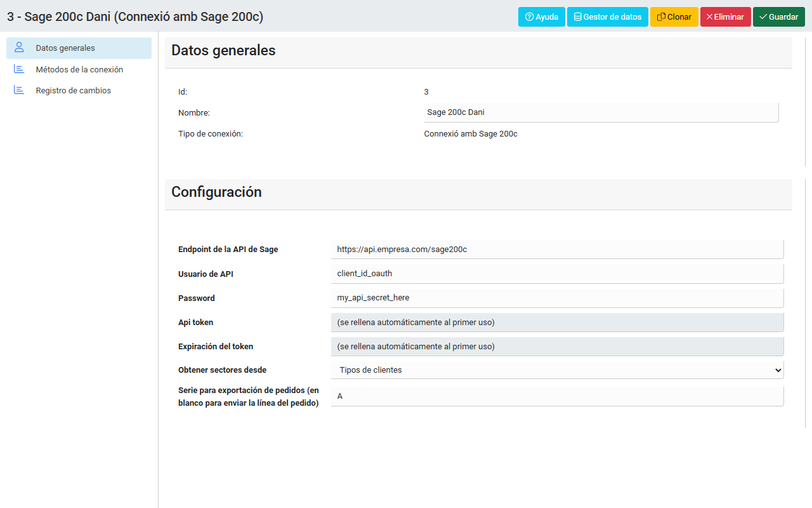The width and height of the screenshot is (812, 508).
Task: Open Gestor de datos
Action: (x=608, y=17)
